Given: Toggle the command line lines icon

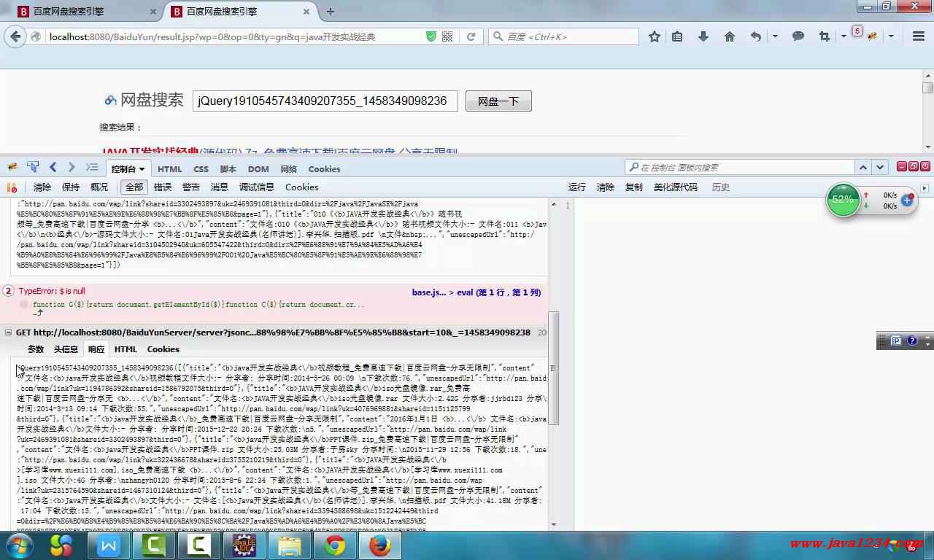Looking at the screenshot, I should click(92, 168).
